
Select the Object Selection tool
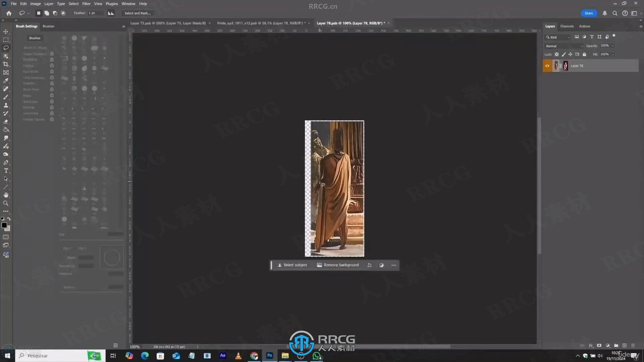tap(6, 56)
